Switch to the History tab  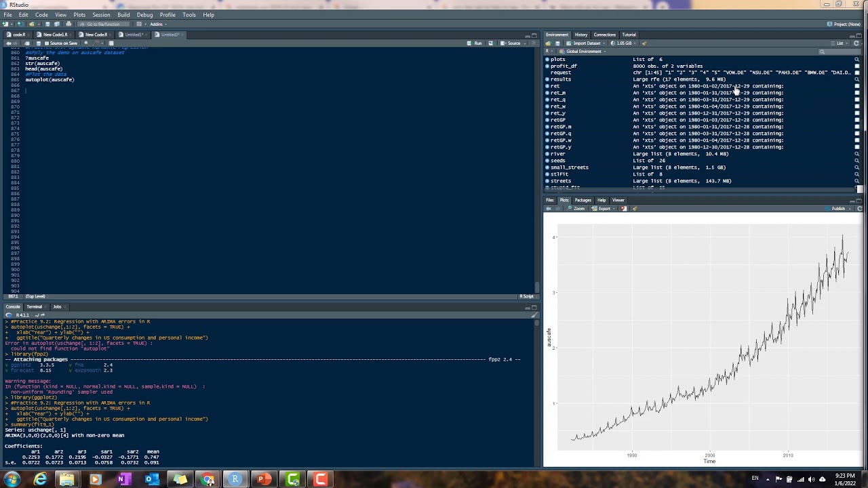[581, 35]
